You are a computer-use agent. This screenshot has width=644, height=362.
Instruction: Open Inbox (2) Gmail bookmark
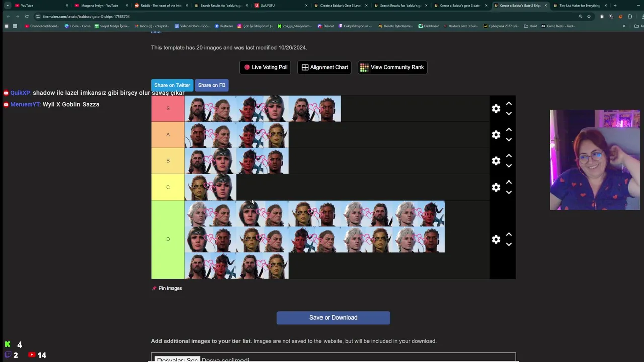click(151, 26)
